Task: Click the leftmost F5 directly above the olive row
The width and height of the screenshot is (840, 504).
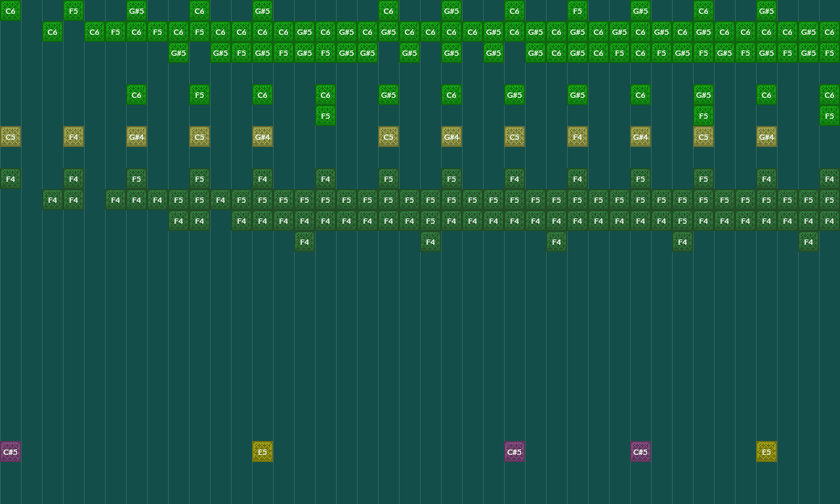Action: point(325,115)
